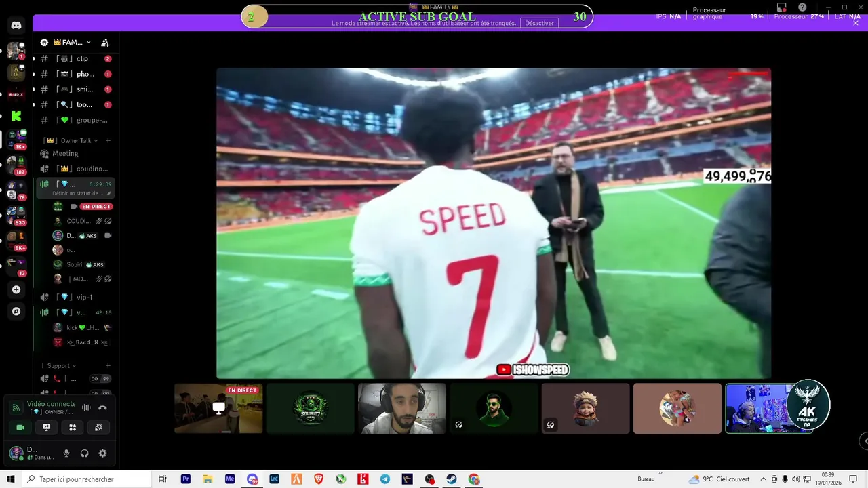Select the baby with fur hat tile
868x488 pixels.
[x=586, y=409]
